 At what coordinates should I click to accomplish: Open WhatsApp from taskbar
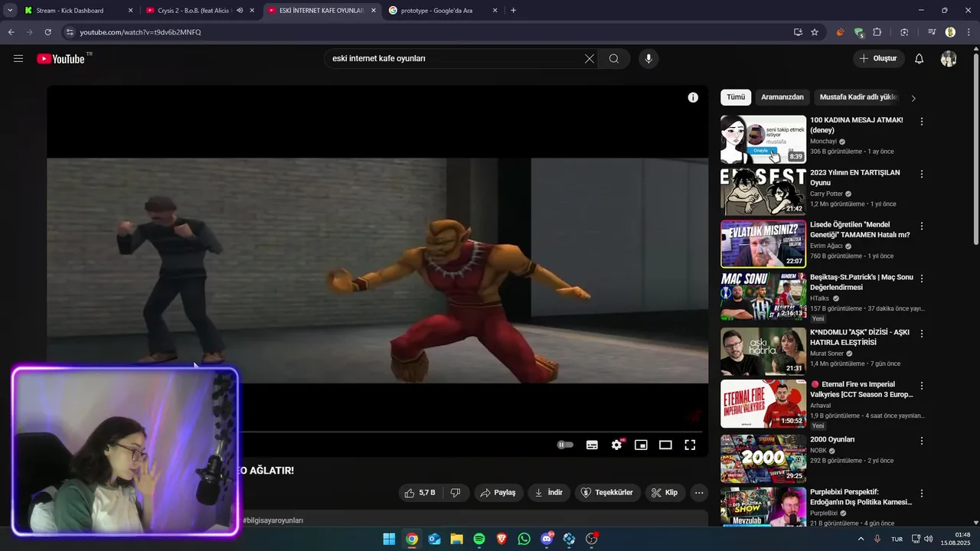524,539
